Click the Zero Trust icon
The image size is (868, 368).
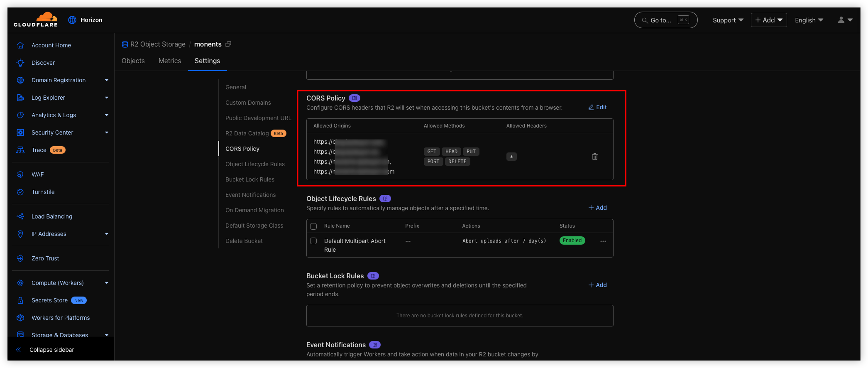(x=20, y=258)
